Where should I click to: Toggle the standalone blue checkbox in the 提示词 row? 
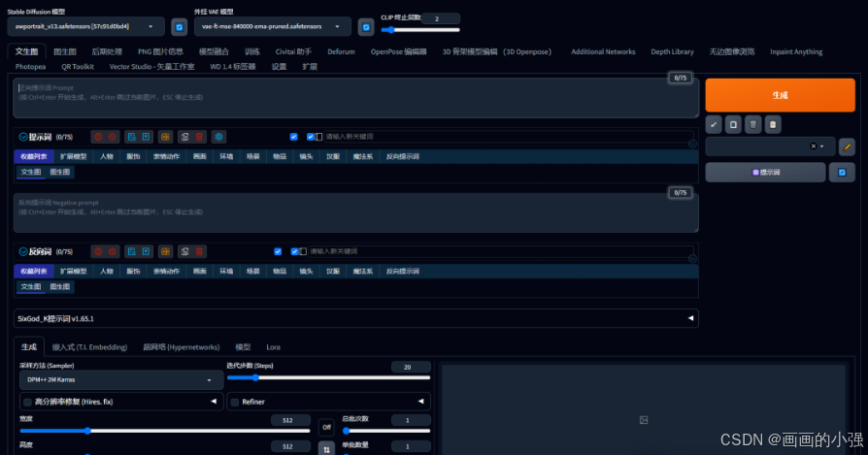(x=293, y=137)
